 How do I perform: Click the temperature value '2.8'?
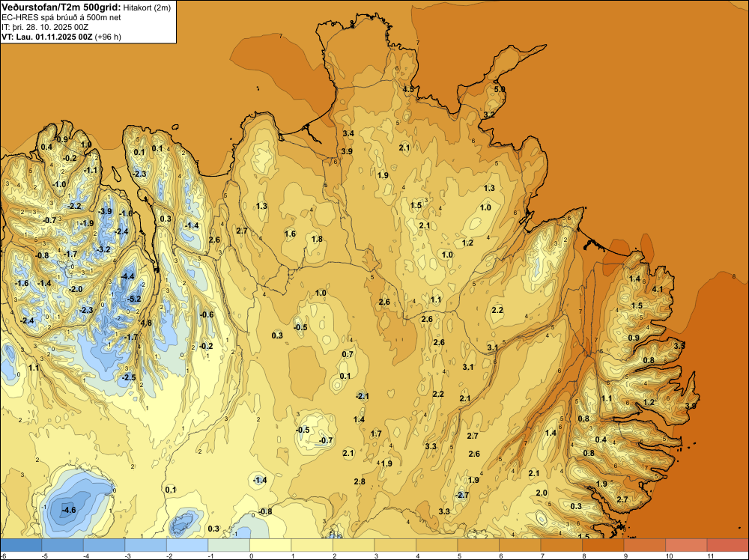click(x=360, y=481)
